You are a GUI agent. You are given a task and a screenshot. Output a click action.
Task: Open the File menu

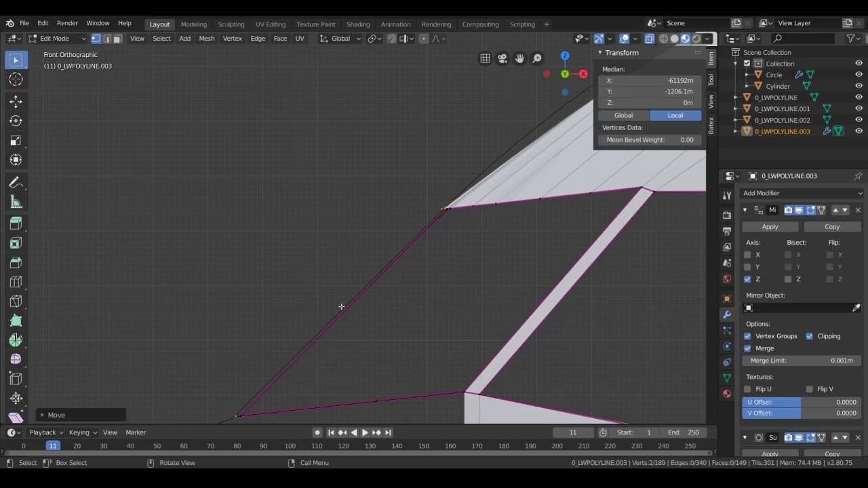24,23
